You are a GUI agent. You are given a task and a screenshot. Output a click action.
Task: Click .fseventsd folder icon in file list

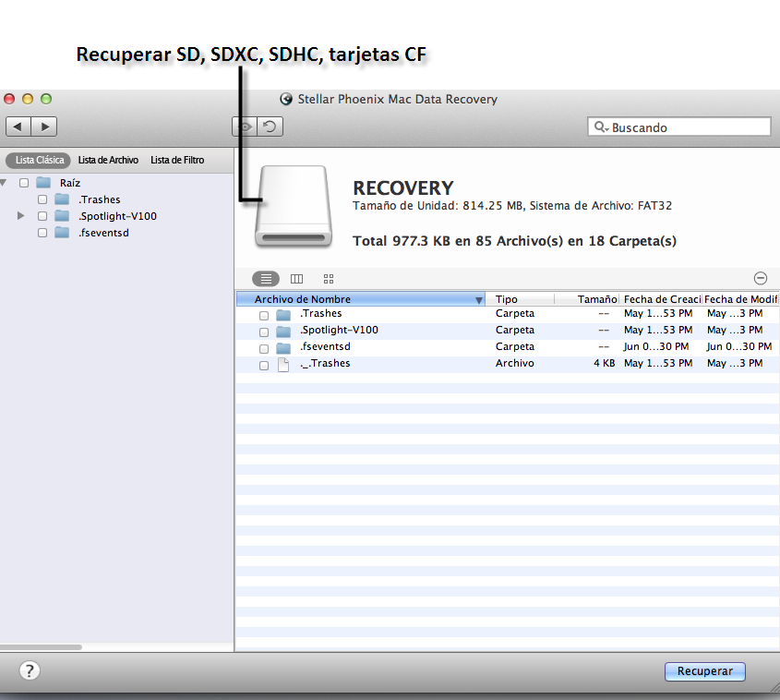pyautogui.click(x=283, y=348)
